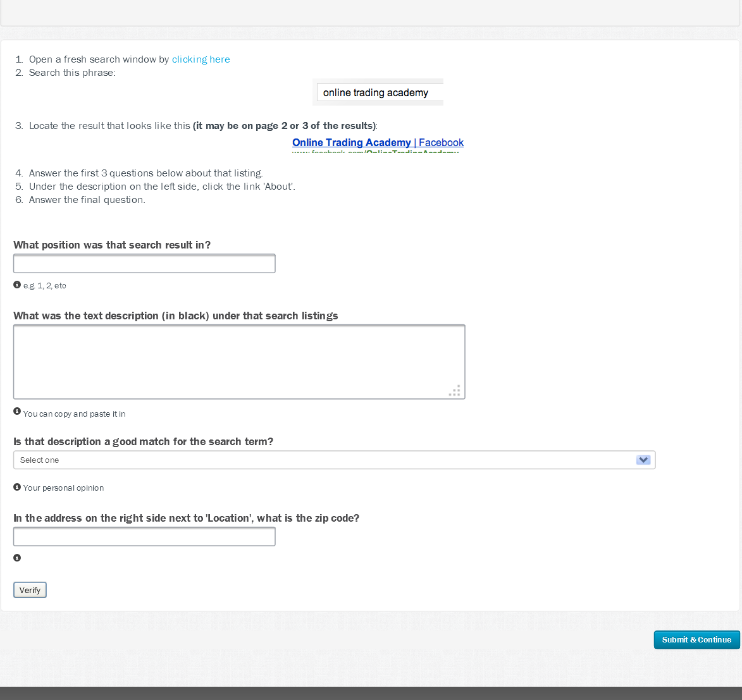Click the dropdown arrow for description match
The height and width of the screenshot is (700, 742).
tap(643, 460)
